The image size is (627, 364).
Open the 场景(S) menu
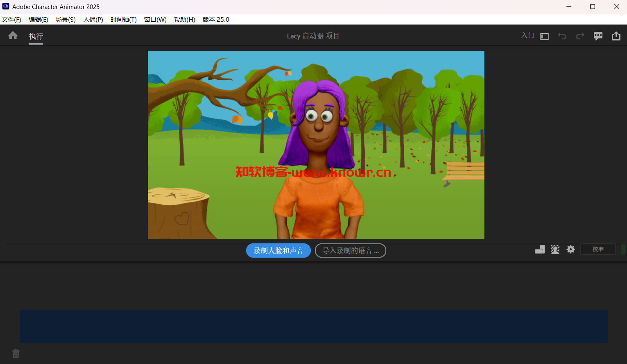[66, 19]
